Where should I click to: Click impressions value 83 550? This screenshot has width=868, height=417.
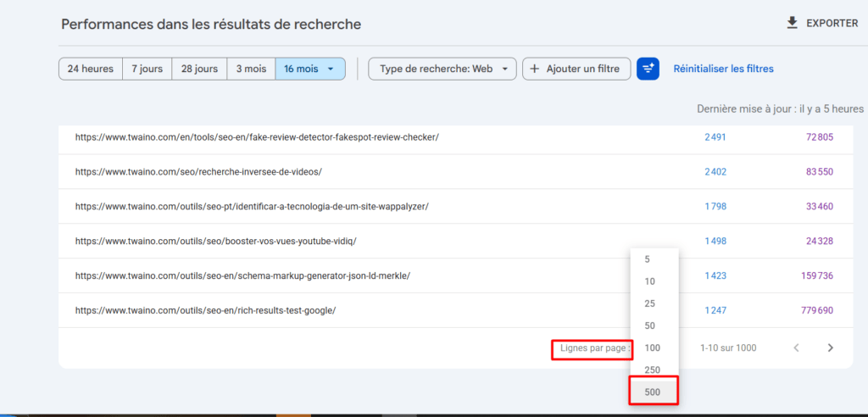pos(820,172)
